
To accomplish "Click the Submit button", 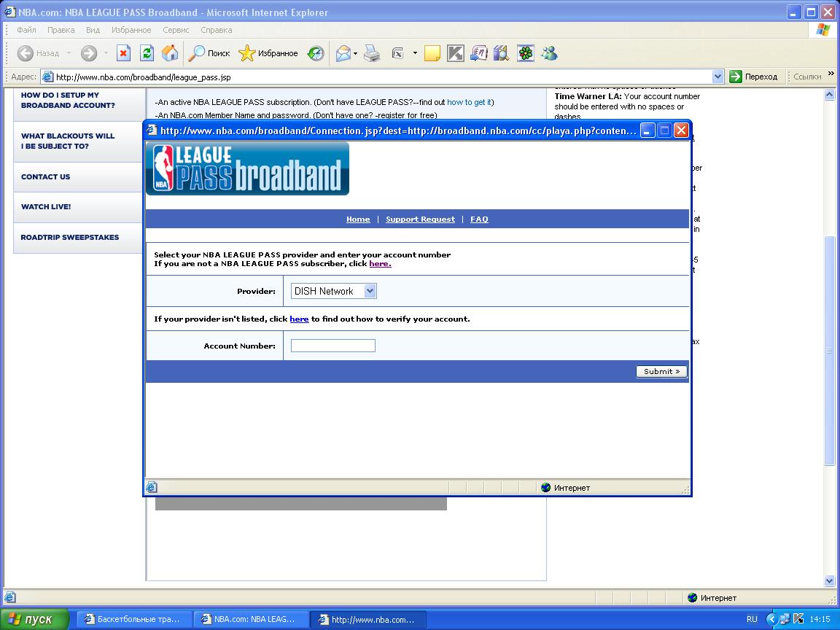I will pyautogui.click(x=661, y=371).
